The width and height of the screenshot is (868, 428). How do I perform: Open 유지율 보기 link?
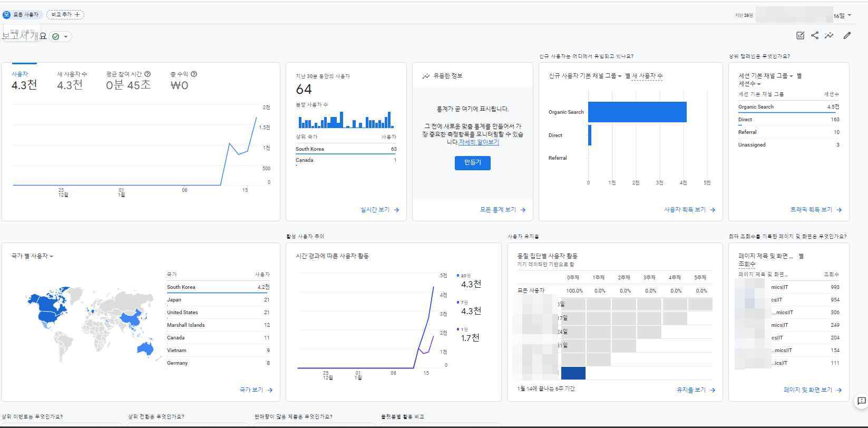pyautogui.click(x=696, y=390)
